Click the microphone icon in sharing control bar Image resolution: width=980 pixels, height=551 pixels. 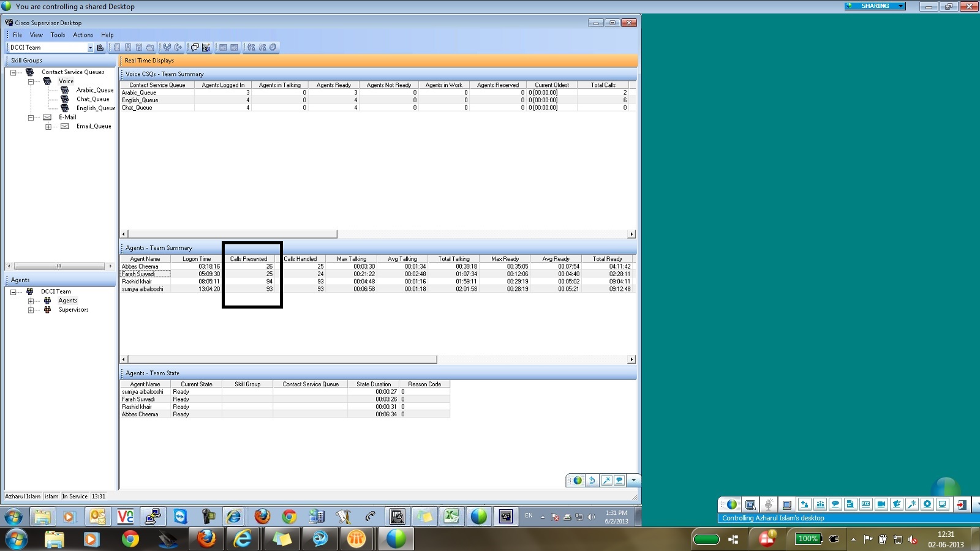coord(768,504)
